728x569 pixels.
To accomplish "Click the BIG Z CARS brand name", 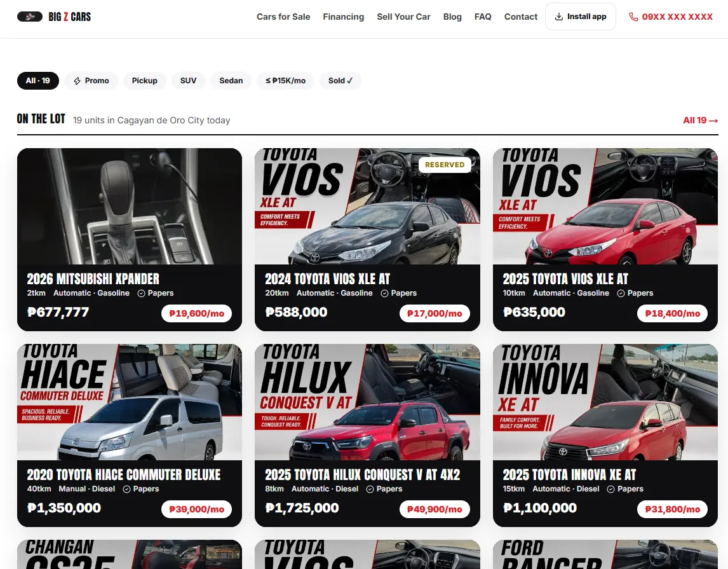I will coord(70,17).
